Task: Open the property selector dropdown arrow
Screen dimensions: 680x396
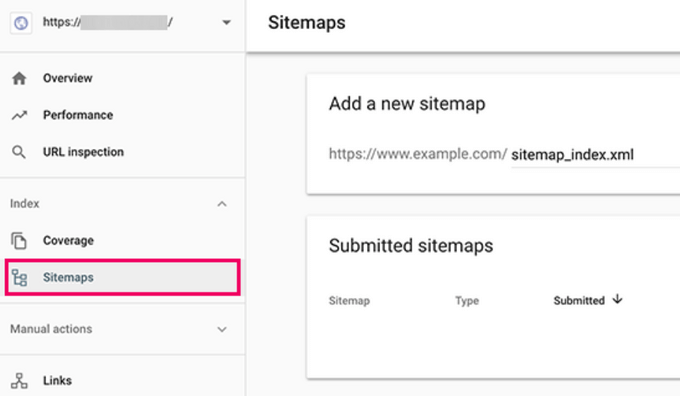Action: click(226, 23)
